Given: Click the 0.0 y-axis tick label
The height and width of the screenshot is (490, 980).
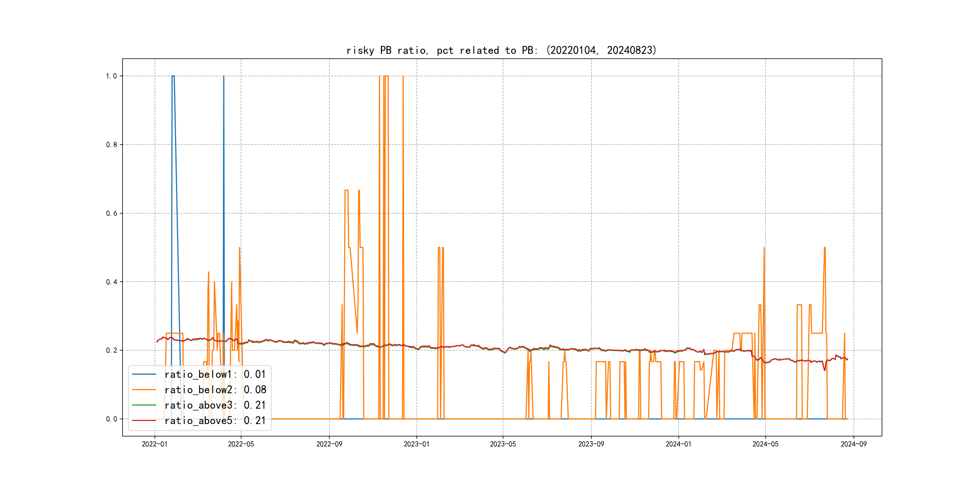Looking at the screenshot, I should [112, 419].
